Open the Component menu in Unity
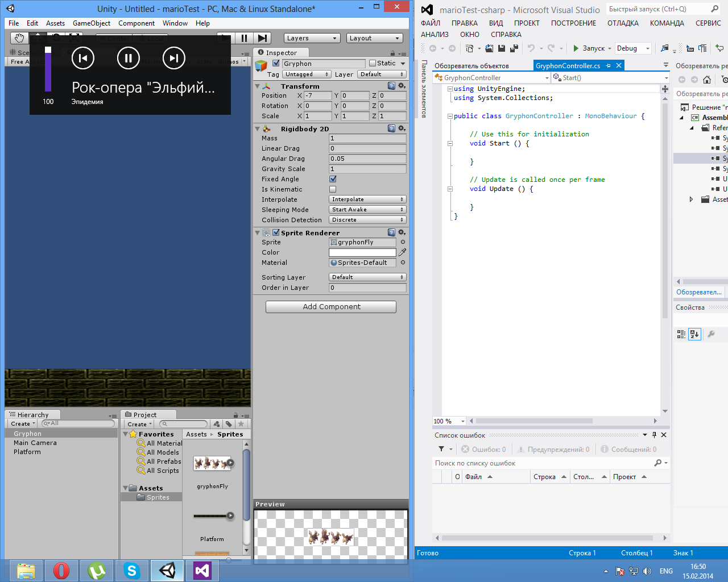Image resolution: width=728 pixels, height=582 pixels. pos(136,23)
